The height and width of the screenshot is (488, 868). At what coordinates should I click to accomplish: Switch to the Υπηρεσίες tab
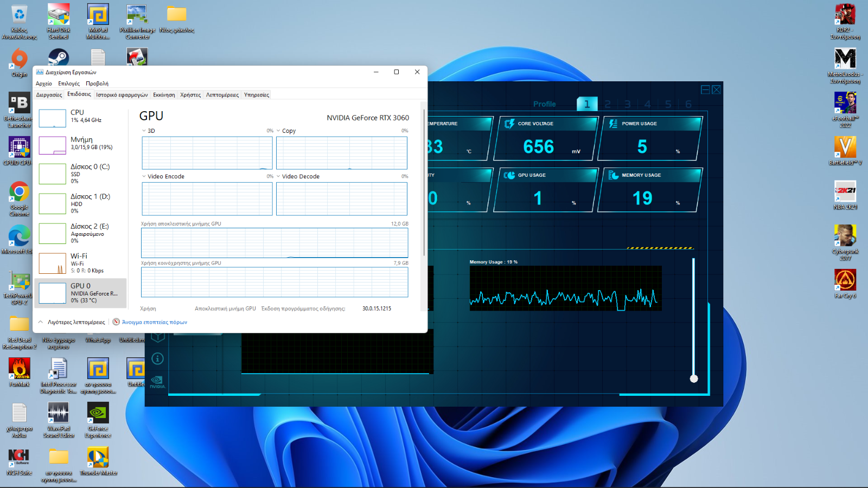(257, 95)
